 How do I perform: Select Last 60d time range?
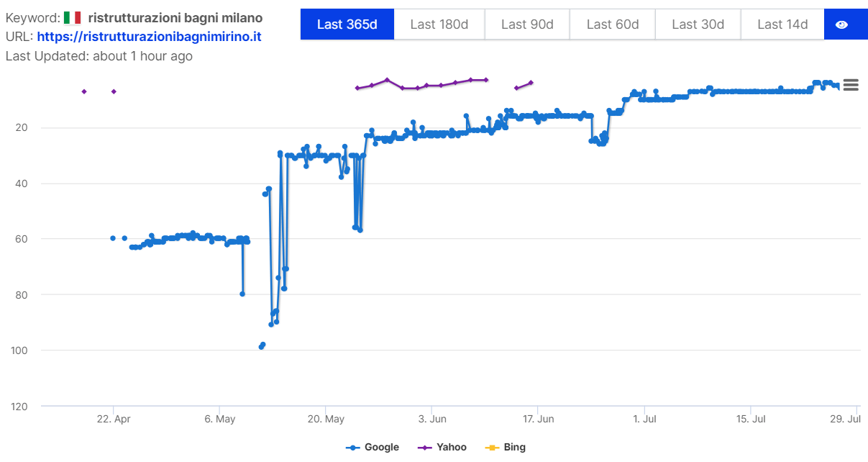coord(612,24)
